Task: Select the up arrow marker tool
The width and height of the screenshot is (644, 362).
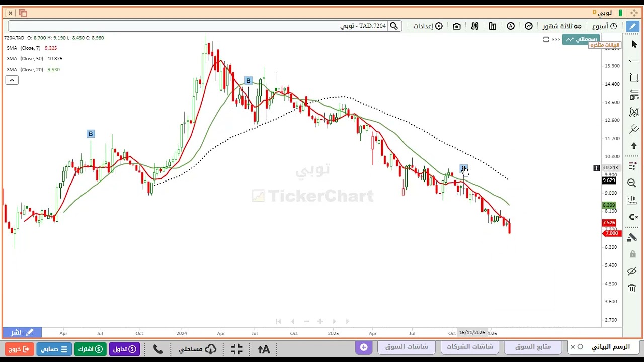Action: pos(634,146)
